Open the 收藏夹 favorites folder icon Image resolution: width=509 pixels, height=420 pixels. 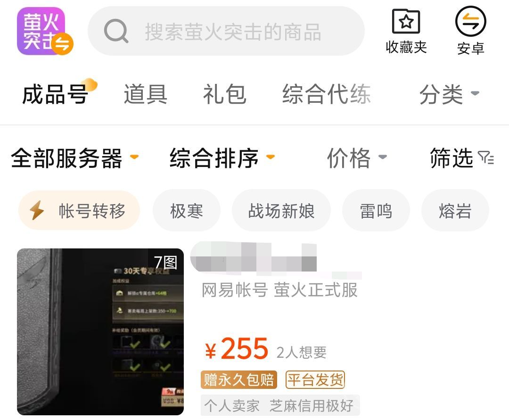406,21
